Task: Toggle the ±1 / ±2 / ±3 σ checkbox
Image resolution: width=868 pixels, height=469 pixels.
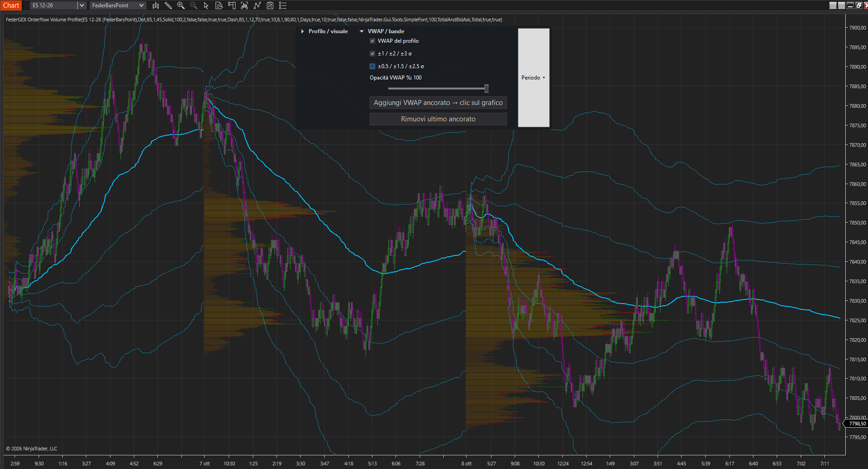Action: pos(372,54)
